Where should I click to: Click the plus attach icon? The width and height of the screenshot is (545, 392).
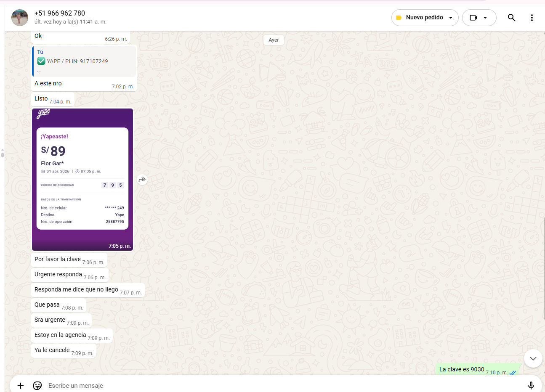click(x=21, y=385)
